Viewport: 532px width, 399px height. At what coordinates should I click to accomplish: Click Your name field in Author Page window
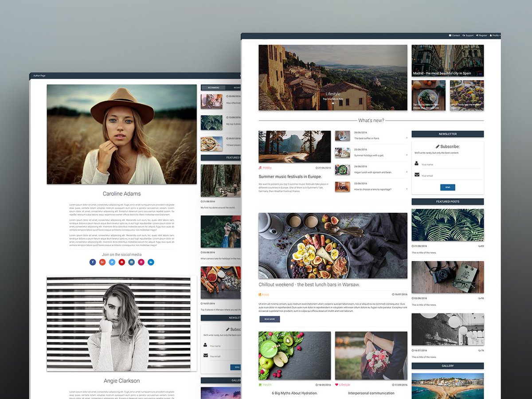(x=225, y=346)
